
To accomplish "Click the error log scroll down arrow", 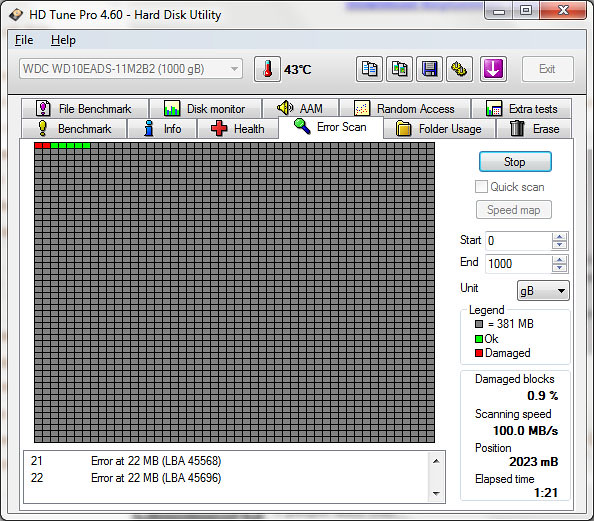I will tap(436, 493).
